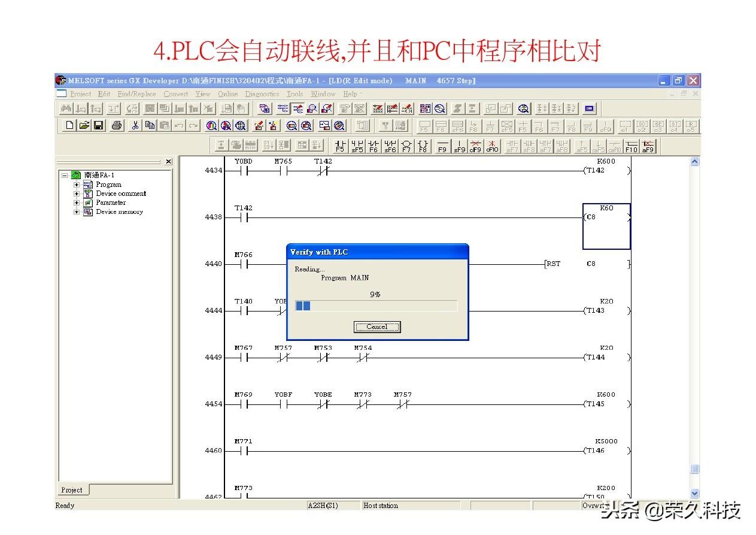The width and height of the screenshot is (756, 535).
Task: Create a new project with New icon
Action: coord(70,125)
